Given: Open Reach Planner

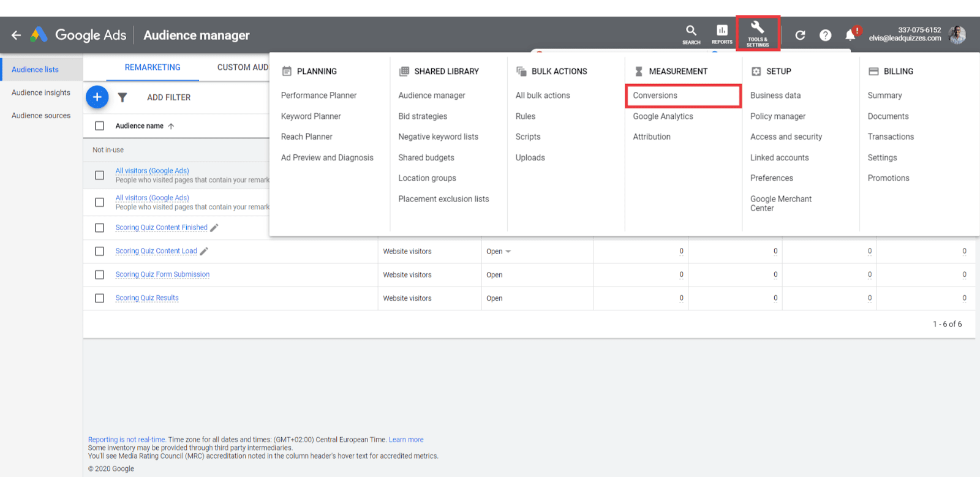Looking at the screenshot, I should tap(307, 137).
